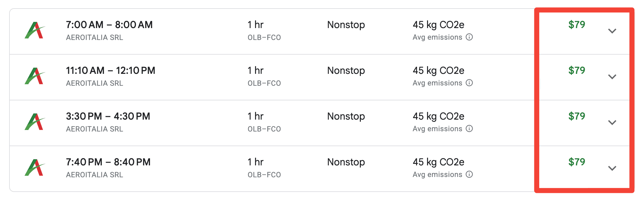Click Aeroitalia logo on 3:30 PM flight
The image size is (644, 202).
click(35, 122)
